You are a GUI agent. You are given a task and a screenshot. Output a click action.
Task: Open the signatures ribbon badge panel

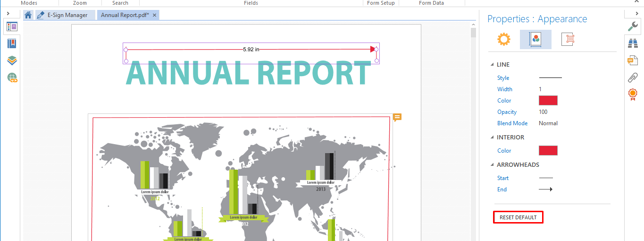633,95
